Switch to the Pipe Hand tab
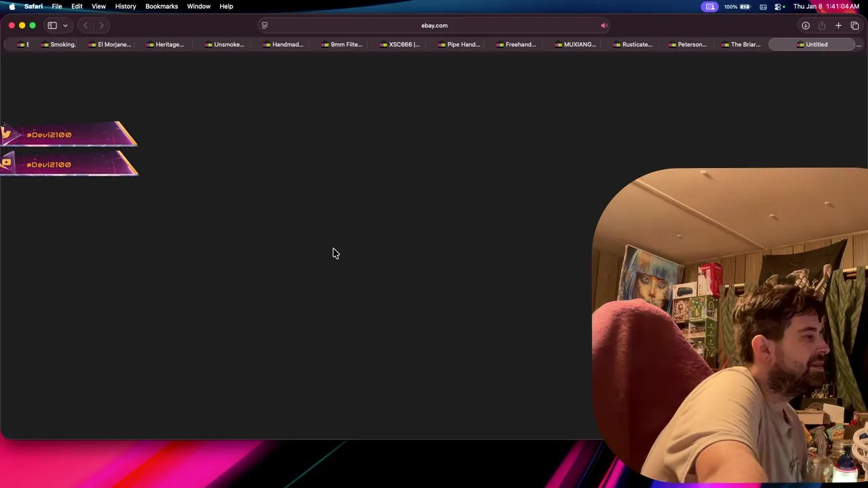This screenshot has height=488, width=868. coord(458,44)
